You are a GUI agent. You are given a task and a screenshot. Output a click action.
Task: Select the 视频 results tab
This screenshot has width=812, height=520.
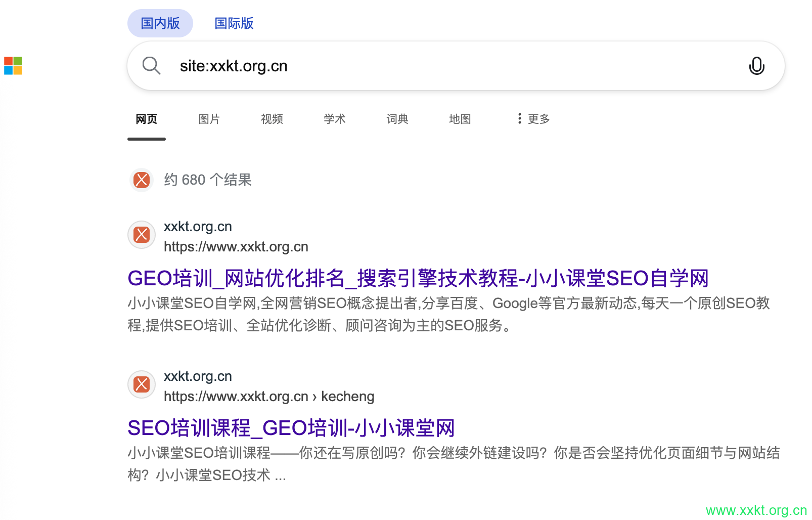point(272,119)
